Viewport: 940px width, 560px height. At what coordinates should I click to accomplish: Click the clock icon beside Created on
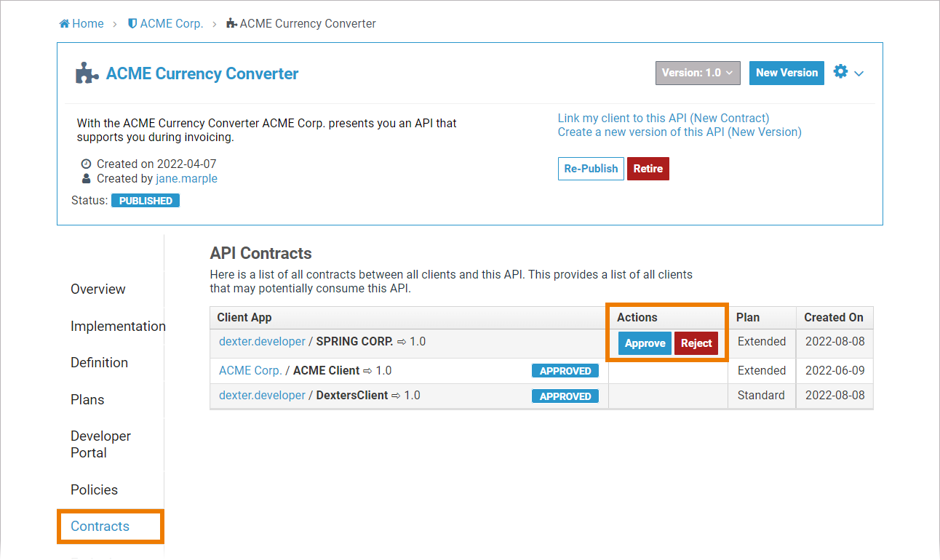click(87, 164)
